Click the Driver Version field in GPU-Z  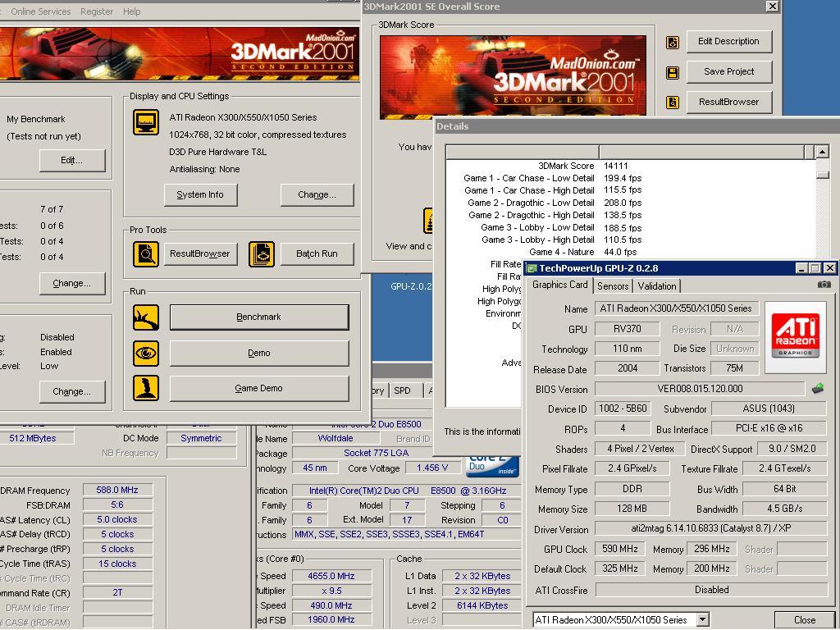point(711,528)
